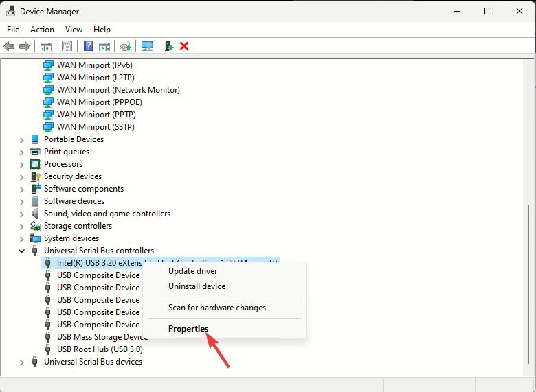Click the Sound, video and game controllers speaker icon
The width and height of the screenshot is (536, 392).
tap(35, 214)
